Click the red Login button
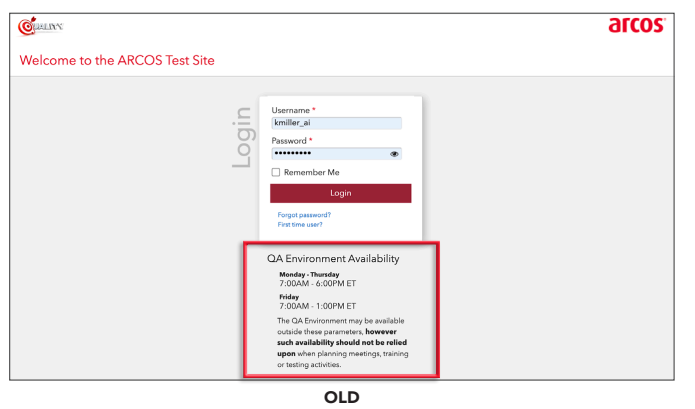The height and width of the screenshot is (409, 695). (x=340, y=193)
